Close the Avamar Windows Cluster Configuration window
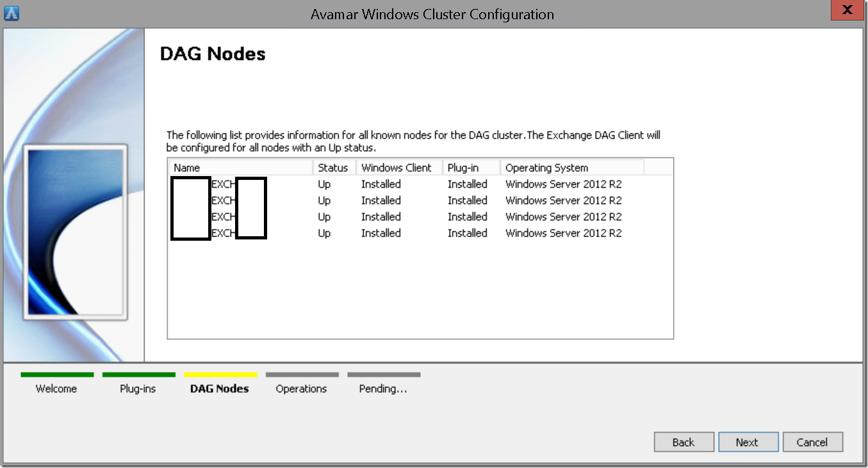This screenshot has width=868, height=468. 848,11
